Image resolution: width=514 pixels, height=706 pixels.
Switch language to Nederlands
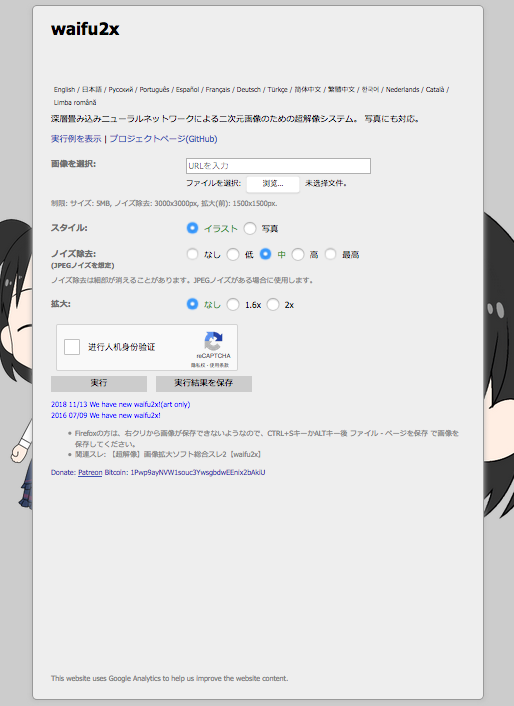pos(402,90)
